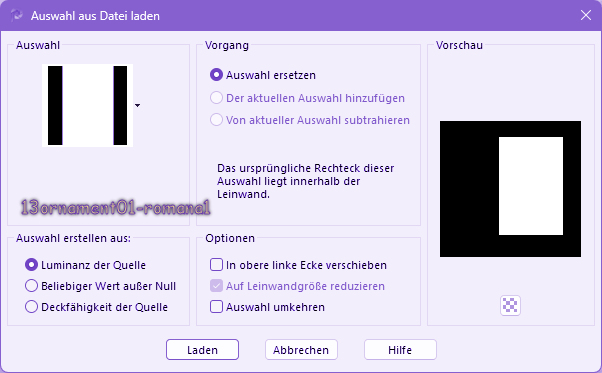Close the Auswahl aus Datei laden dialog
Screen dimensions: 602x373
point(586,15)
